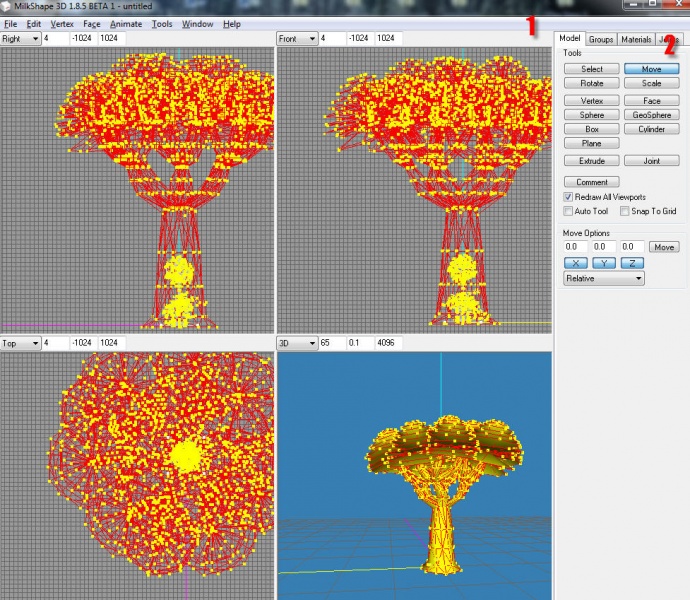Toggle the X axis constraint button
690x600 pixels.
576,263
